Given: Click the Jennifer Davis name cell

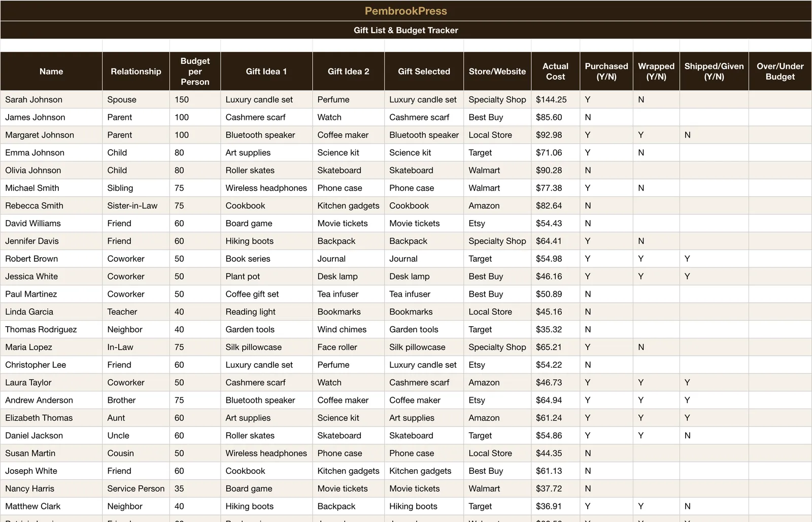Looking at the screenshot, I should pyautogui.click(x=51, y=241).
